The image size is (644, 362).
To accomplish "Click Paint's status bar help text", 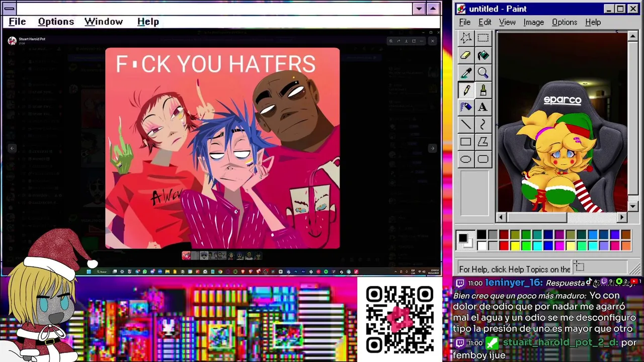I will click(x=515, y=269).
